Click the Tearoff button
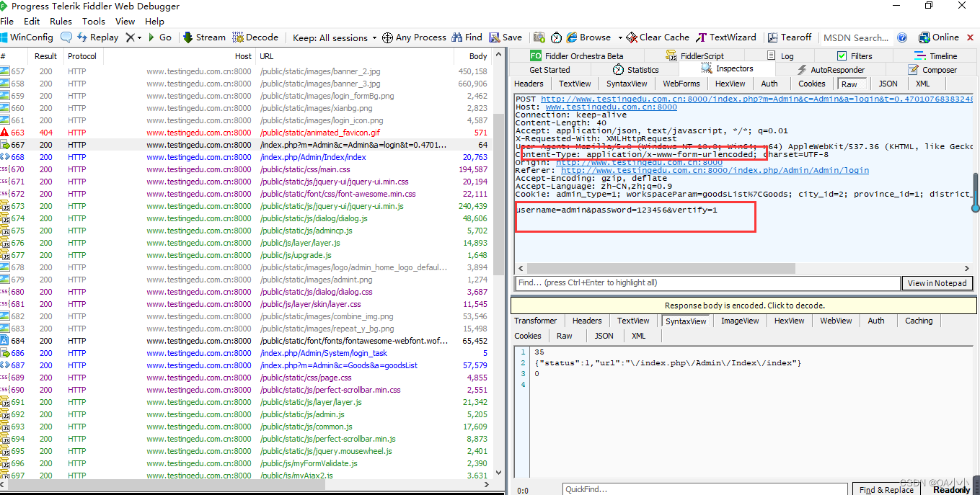The width and height of the screenshot is (980, 495). (x=790, y=37)
